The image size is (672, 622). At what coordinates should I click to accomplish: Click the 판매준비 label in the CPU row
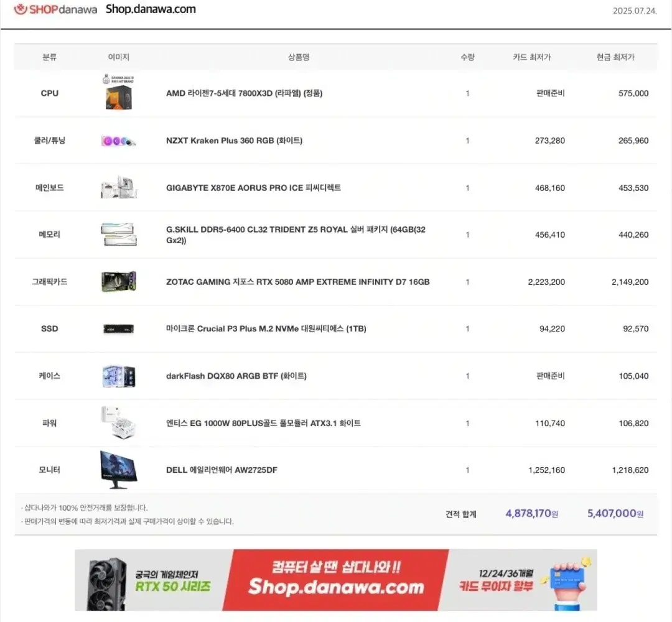tap(550, 93)
